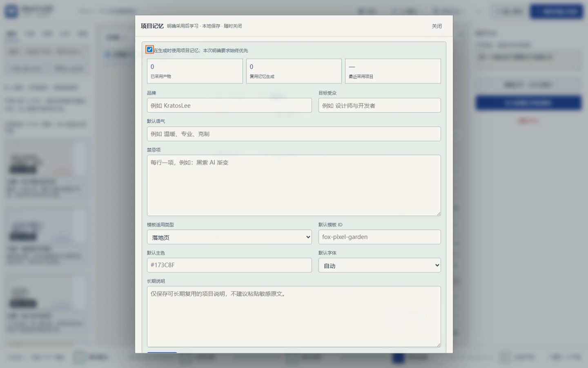Click inside the 长期说明 textarea
The image size is (588, 368).
coord(294,316)
